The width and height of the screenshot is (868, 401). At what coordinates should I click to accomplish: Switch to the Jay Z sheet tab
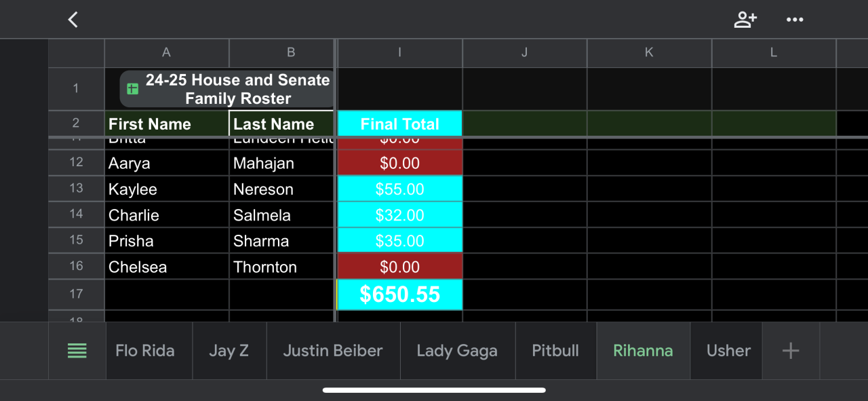pyautogui.click(x=229, y=351)
